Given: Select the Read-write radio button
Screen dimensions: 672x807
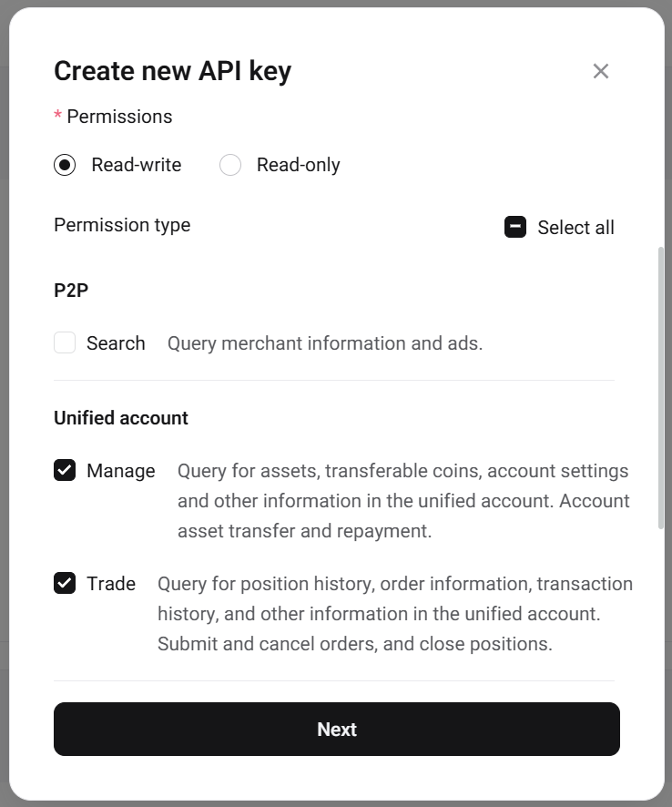Looking at the screenshot, I should [x=65, y=165].
